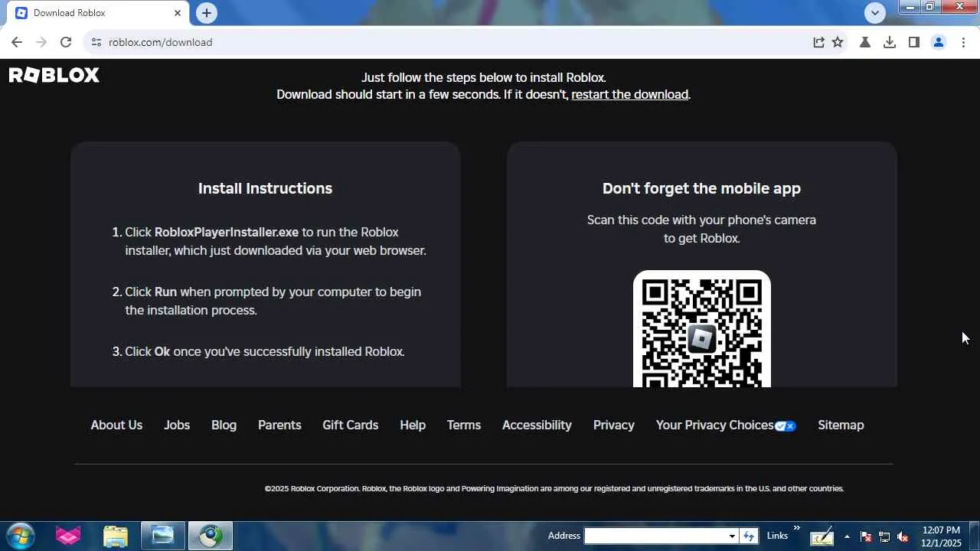This screenshot has width=980, height=551.
Task: Go back to the previous page
Action: pyautogui.click(x=17, y=42)
